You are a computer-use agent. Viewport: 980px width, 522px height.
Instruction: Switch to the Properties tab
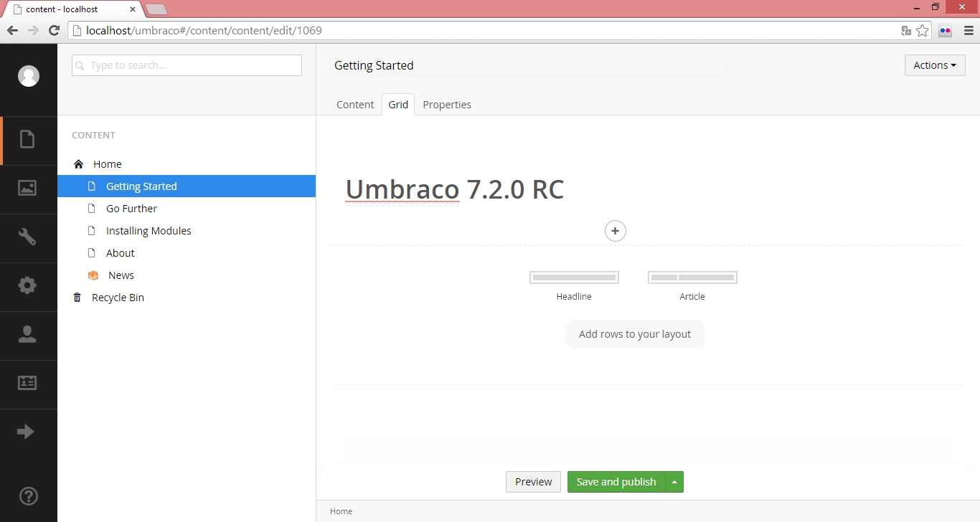pos(447,105)
